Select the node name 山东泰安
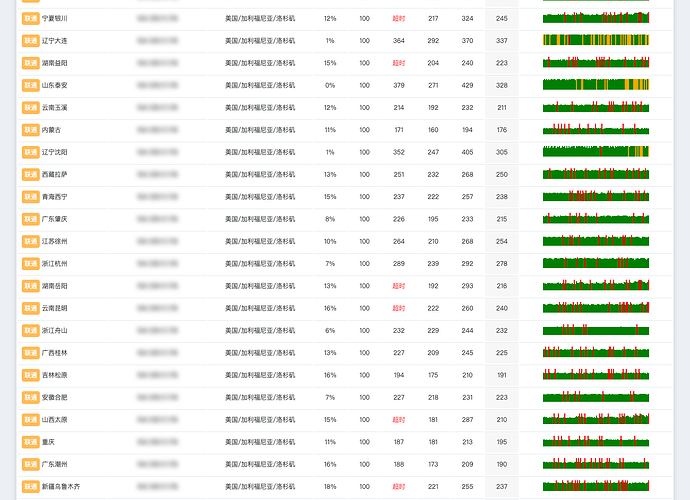 click(55, 85)
